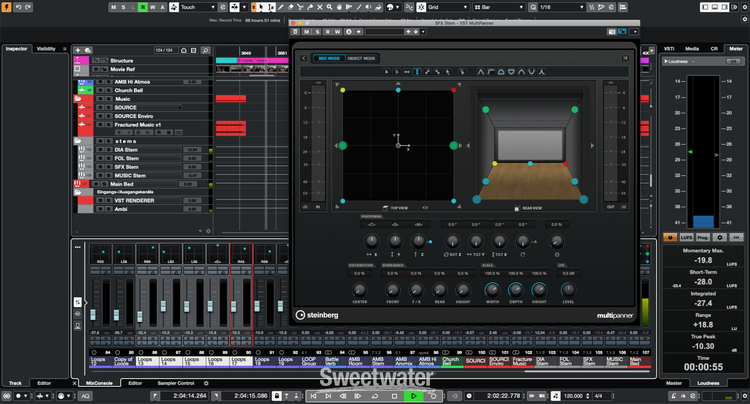Adjust the WIDTH scale knob
Screen dimensions: 750x404
pos(492,290)
